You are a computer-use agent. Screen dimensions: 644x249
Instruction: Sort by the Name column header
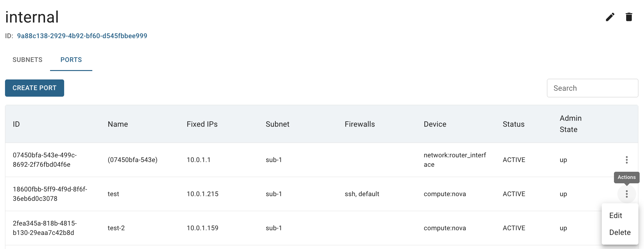(118, 124)
